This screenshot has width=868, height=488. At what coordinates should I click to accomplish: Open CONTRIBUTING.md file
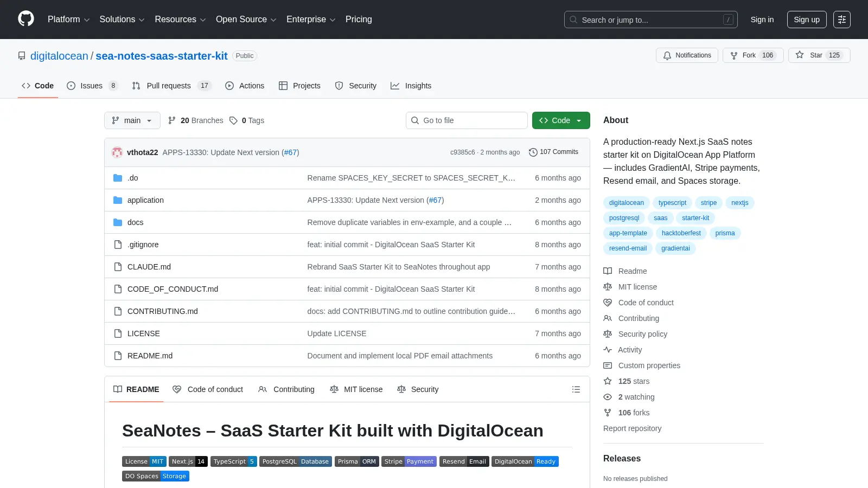coord(163,311)
